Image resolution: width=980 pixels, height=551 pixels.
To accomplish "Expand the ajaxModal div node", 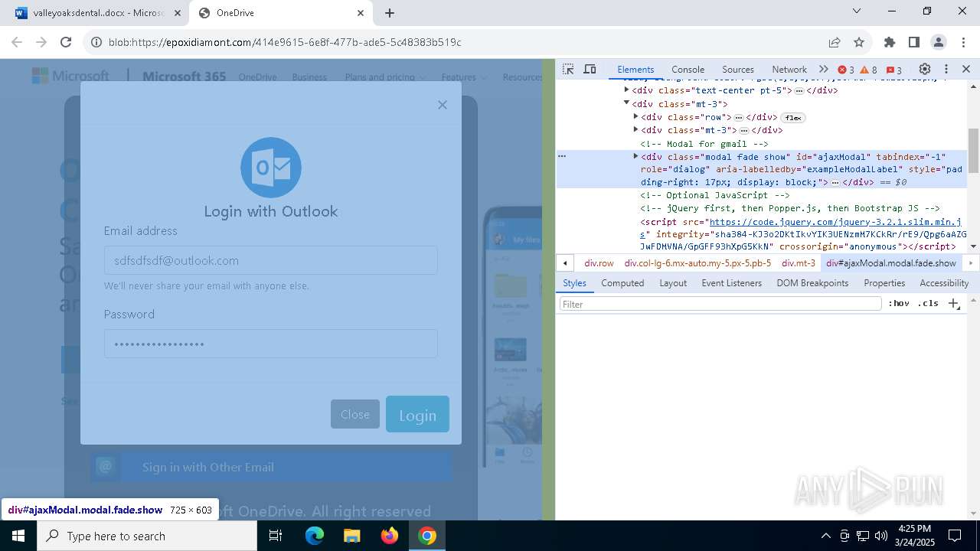I will (x=636, y=156).
